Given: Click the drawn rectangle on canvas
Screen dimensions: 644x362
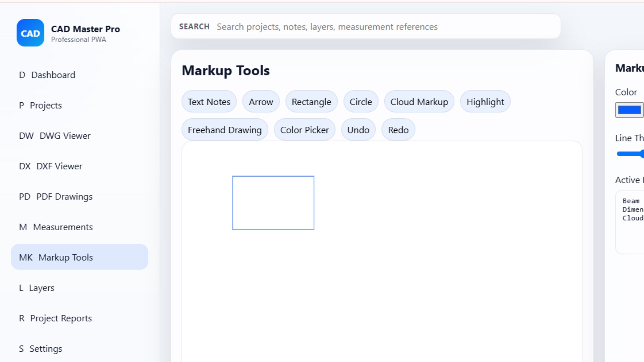Looking at the screenshot, I should click(x=273, y=203).
